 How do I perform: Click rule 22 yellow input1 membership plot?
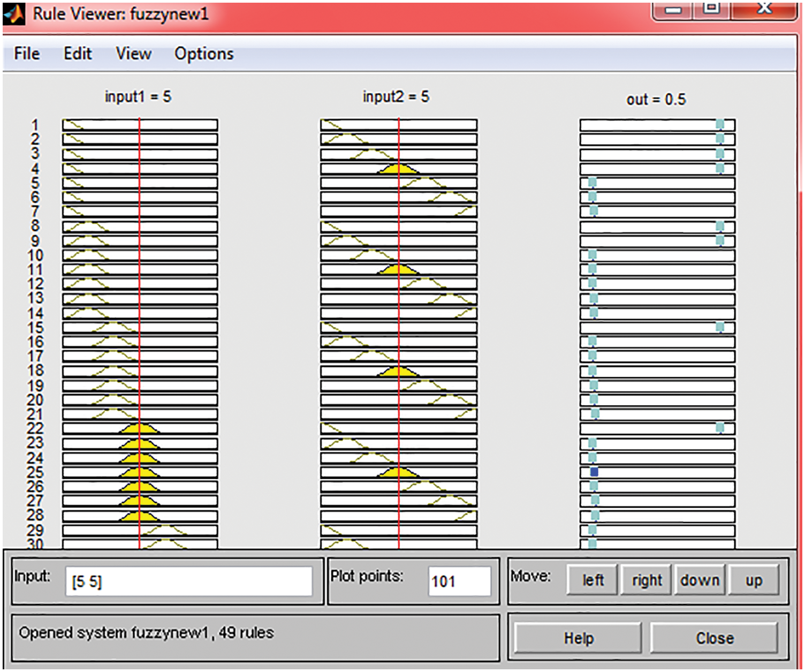139,429
